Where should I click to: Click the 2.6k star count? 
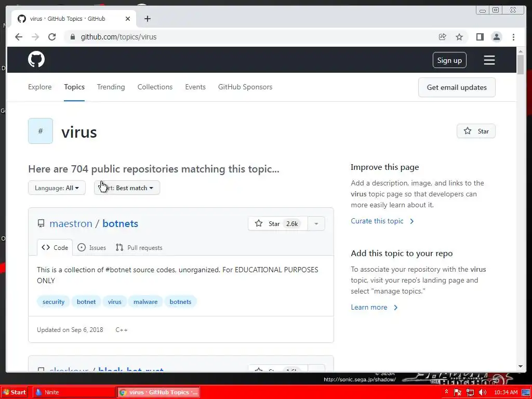(292, 223)
